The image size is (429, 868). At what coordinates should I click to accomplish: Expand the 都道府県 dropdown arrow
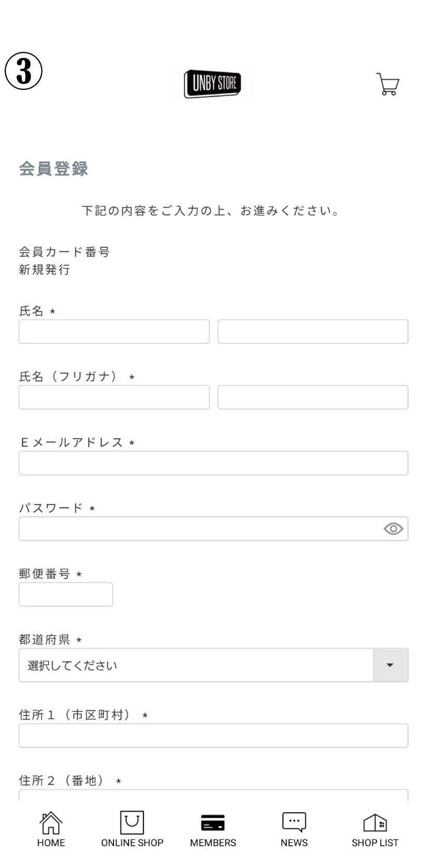(390, 665)
